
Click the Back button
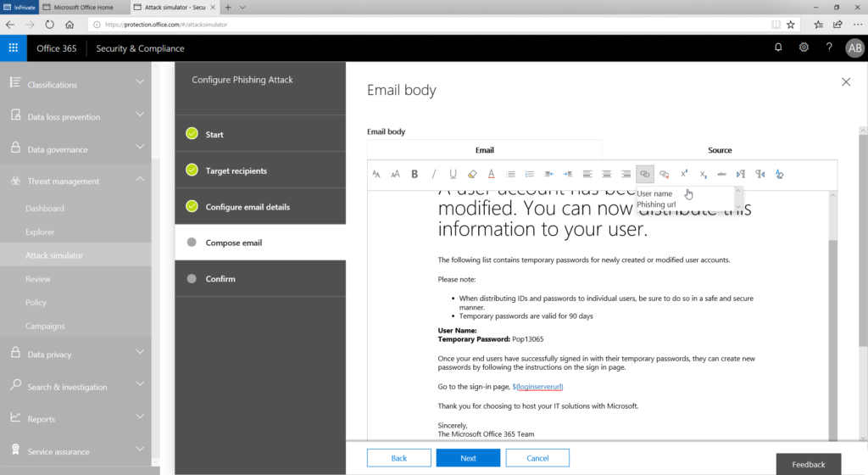pos(399,458)
